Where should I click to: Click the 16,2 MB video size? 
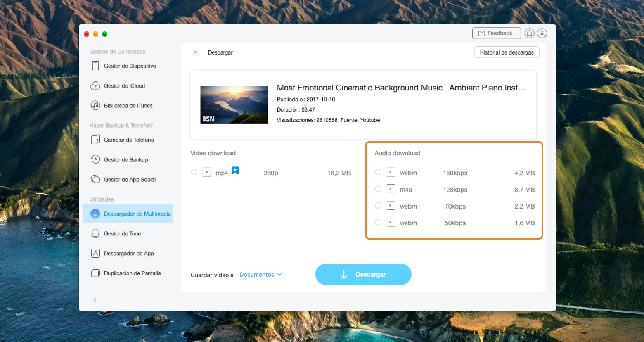[x=339, y=173]
